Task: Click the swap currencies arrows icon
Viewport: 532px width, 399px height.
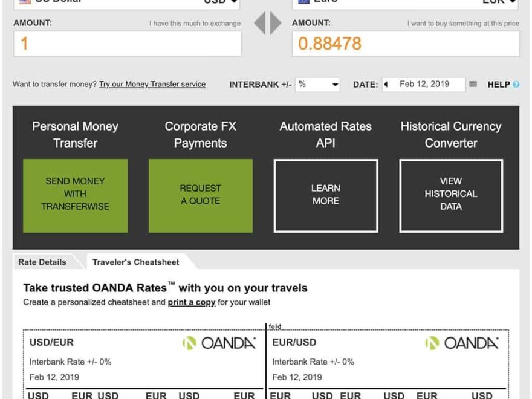Action: click(x=267, y=24)
